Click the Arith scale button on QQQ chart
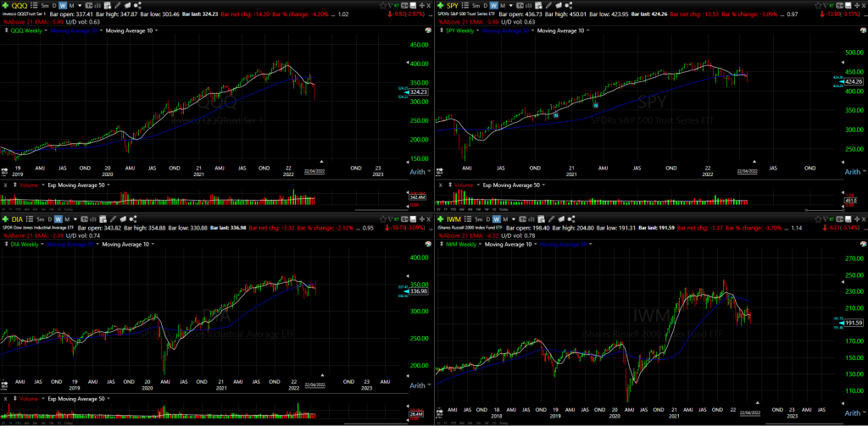This screenshot has height=426, width=868. [418, 173]
